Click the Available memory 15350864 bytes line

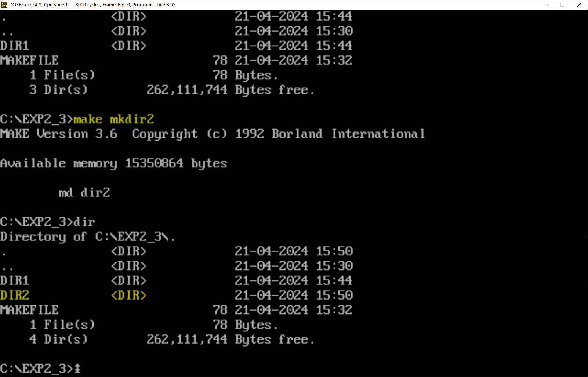coord(114,163)
